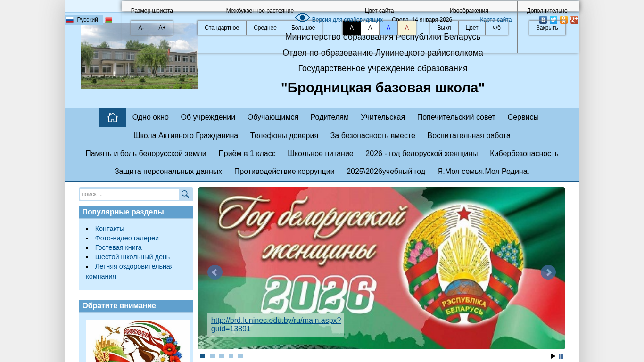Open the Попечительский совет menu

pos(456,117)
